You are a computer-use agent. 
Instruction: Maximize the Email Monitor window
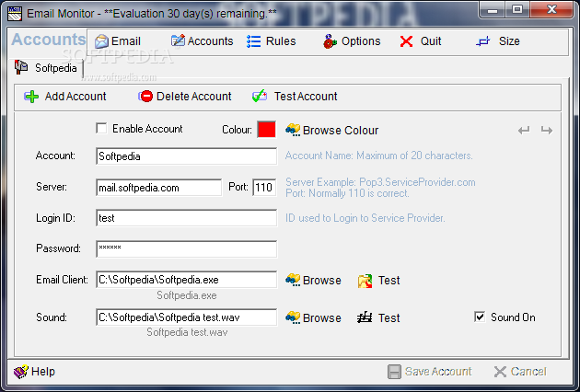517,9
